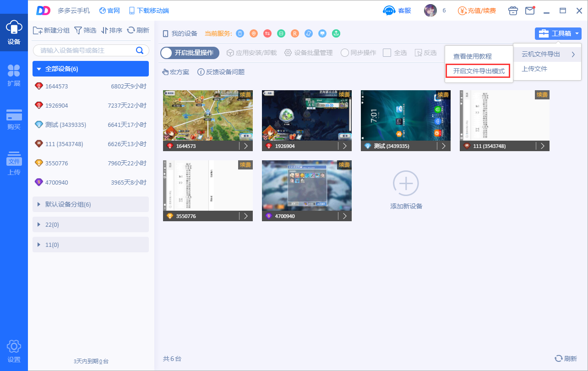The width and height of the screenshot is (588, 371).
Task: Check the 全选 select-all checkbox
Action: [x=387, y=53]
